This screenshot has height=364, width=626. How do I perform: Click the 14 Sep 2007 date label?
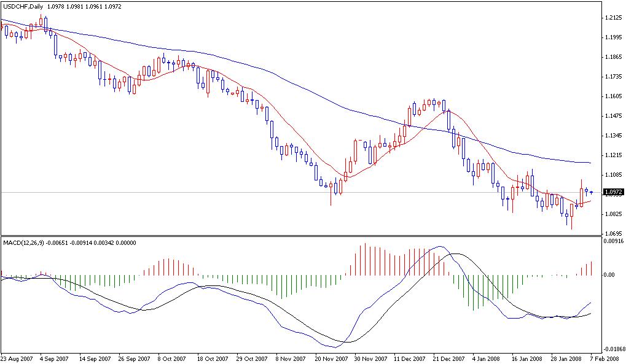tap(95, 359)
